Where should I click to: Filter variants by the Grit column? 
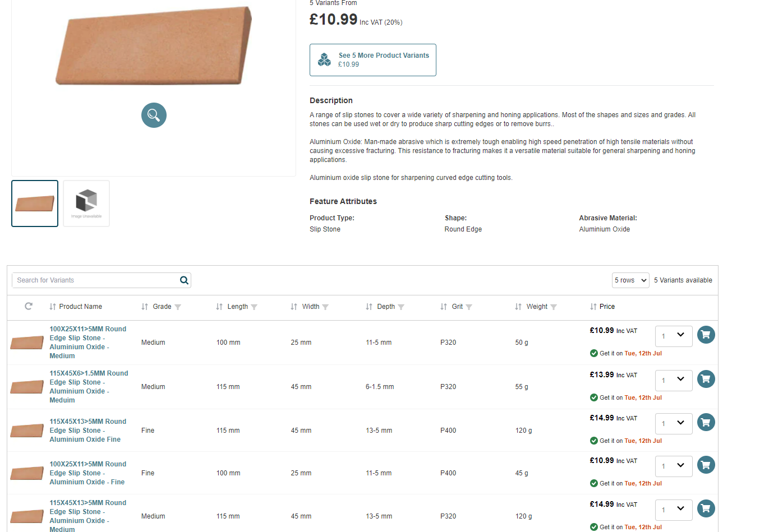[469, 307]
